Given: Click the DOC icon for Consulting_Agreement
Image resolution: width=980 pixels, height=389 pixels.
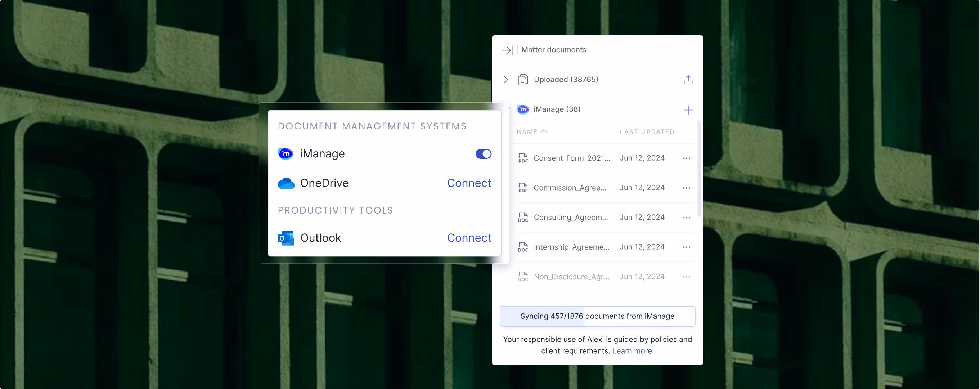Looking at the screenshot, I should (523, 217).
